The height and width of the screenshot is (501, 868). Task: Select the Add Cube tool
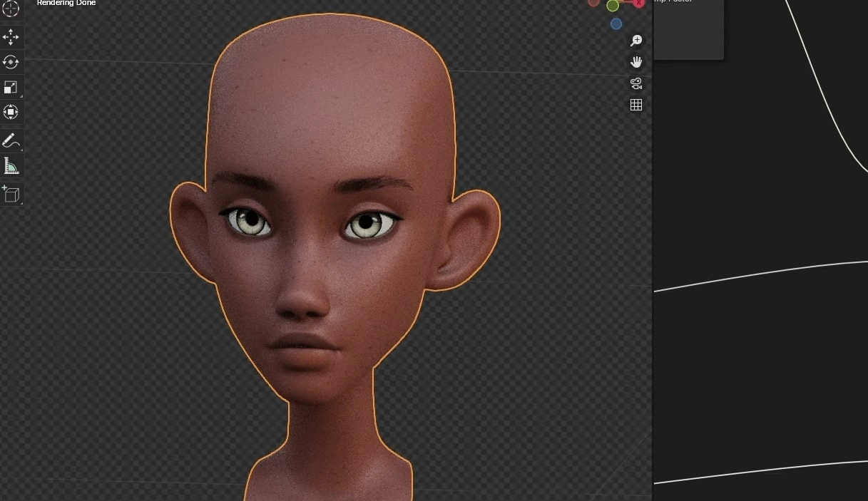point(11,194)
